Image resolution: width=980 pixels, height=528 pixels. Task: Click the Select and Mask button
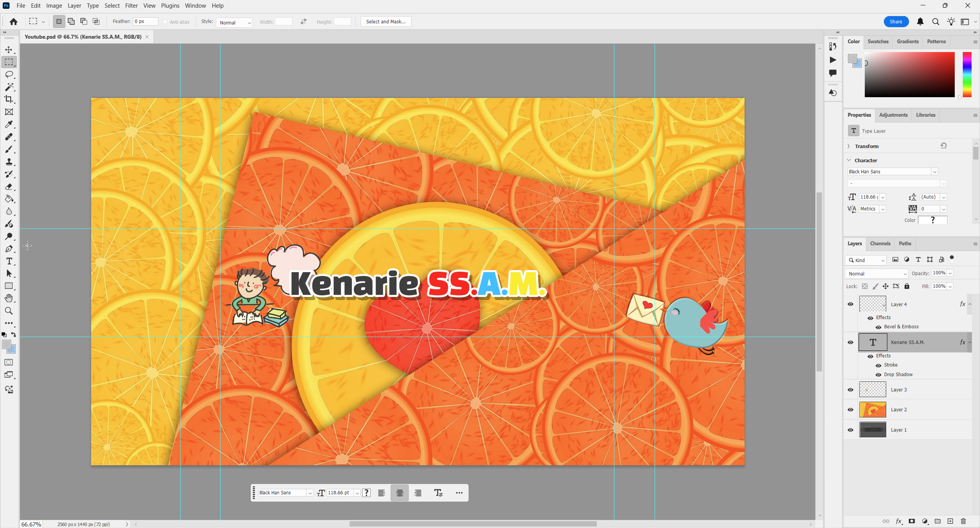(x=385, y=21)
